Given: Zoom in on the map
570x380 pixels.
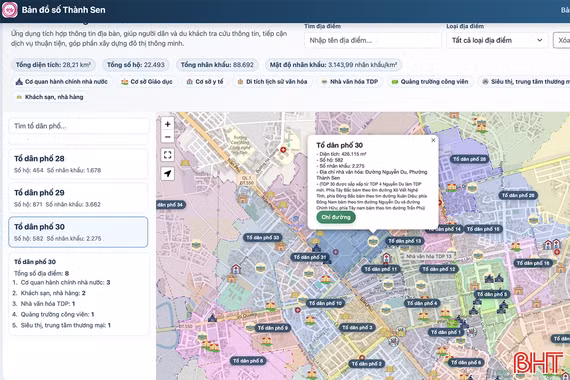Looking at the screenshot, I should point(168,124).
